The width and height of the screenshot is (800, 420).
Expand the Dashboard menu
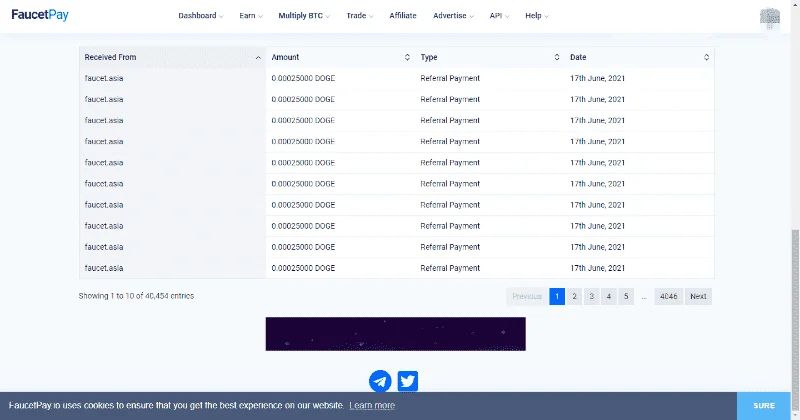(x=201, y=16)
